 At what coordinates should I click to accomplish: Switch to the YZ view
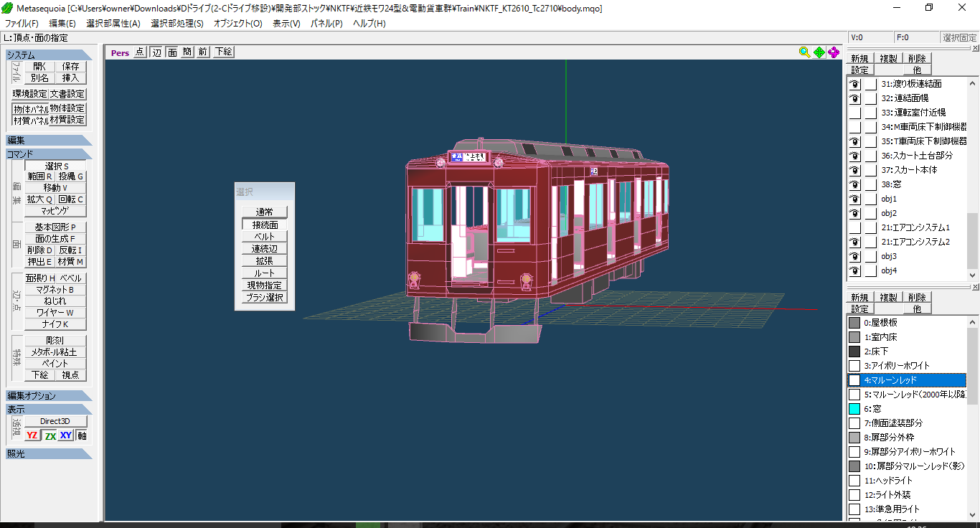[32, 435]
